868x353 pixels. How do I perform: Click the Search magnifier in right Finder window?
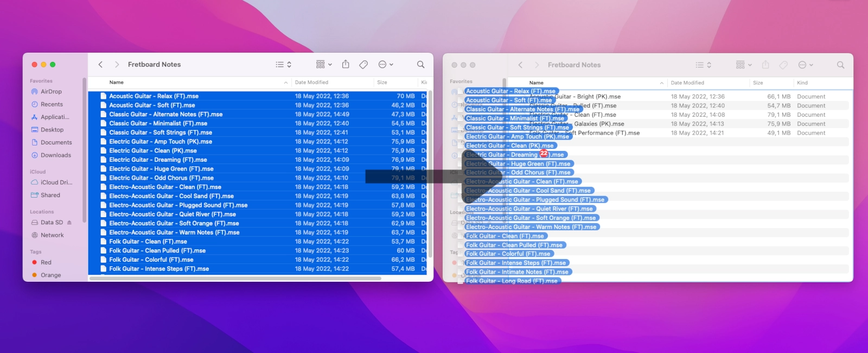840,65
